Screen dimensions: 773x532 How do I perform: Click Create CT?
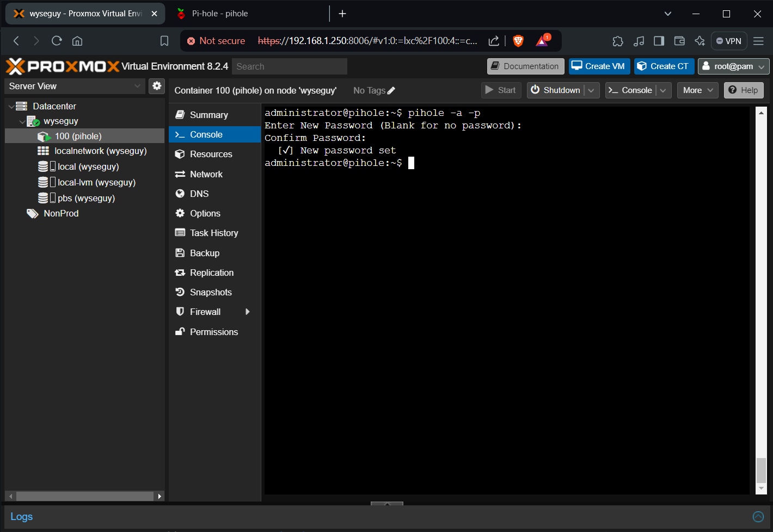pos(664,66)
